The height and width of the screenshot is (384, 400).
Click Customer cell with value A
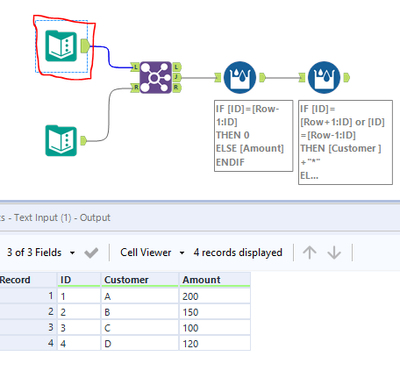pos(139,296)
